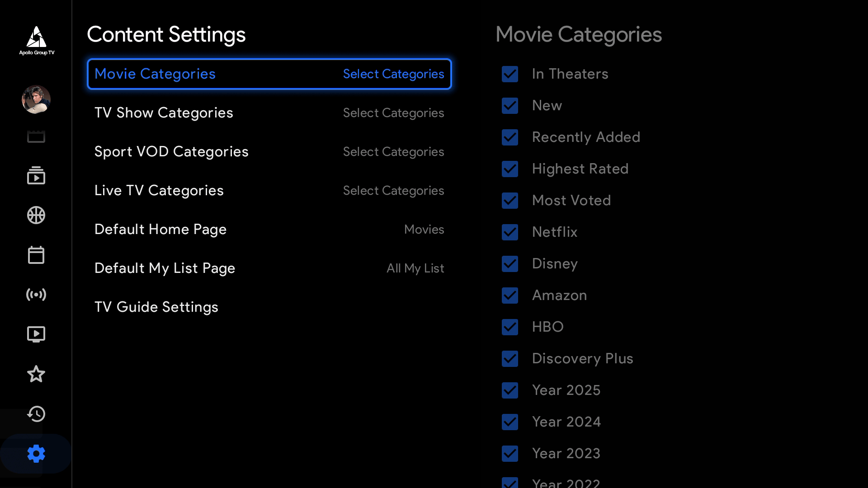Screen dimensions: 868x488
Task: Open the Movies clapperboard sidebar icon
Action: click(36, 136)
